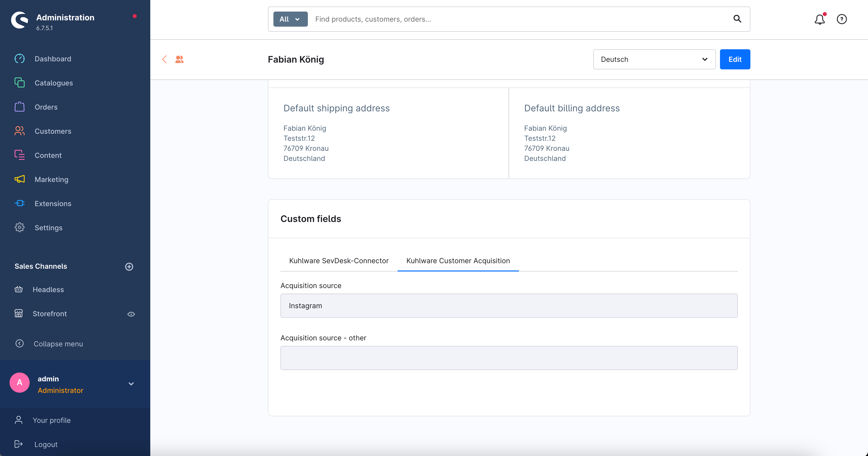Open the Storefront sales channel
Screen dimensions: 868x456
(50, 314)
